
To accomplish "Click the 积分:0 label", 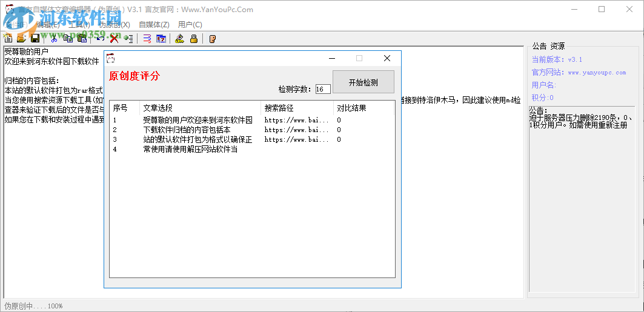I will coord(543,98).
